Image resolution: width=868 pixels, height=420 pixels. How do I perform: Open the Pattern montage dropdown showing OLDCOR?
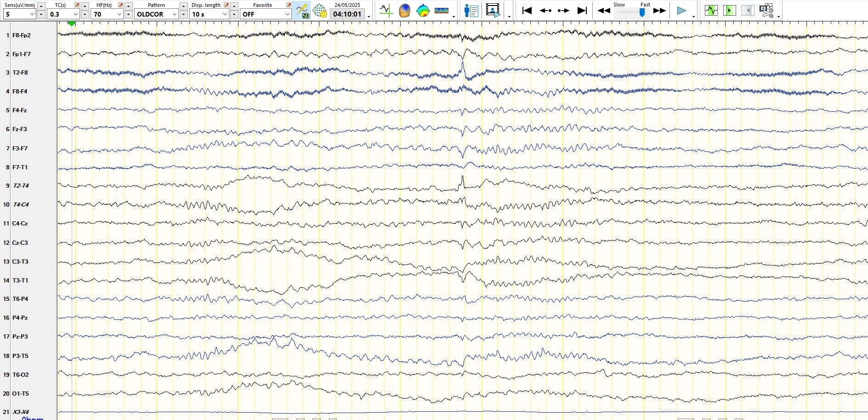[157, 14]
